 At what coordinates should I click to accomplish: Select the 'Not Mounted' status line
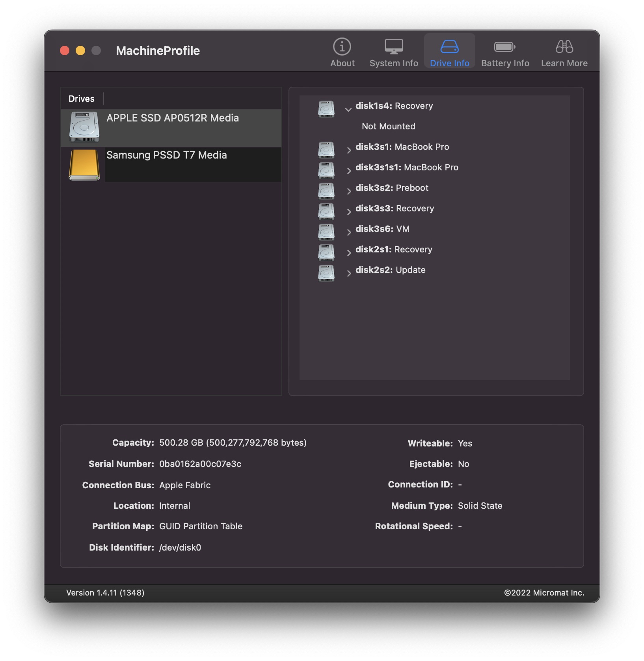coord(389,126)
